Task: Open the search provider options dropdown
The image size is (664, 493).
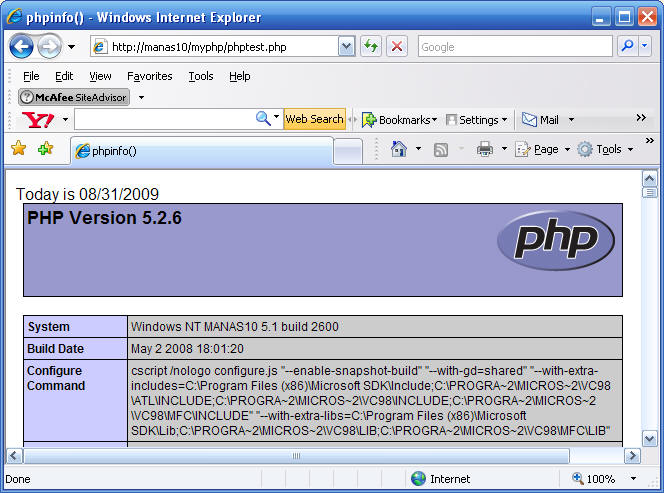Action: (x=645, y=46)
